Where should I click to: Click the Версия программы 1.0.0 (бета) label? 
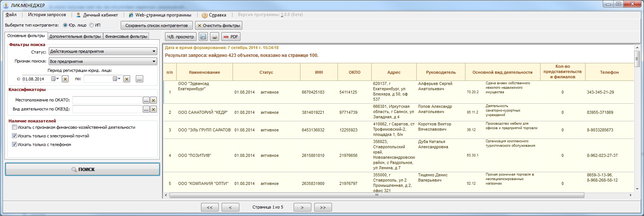coord(270,15)
